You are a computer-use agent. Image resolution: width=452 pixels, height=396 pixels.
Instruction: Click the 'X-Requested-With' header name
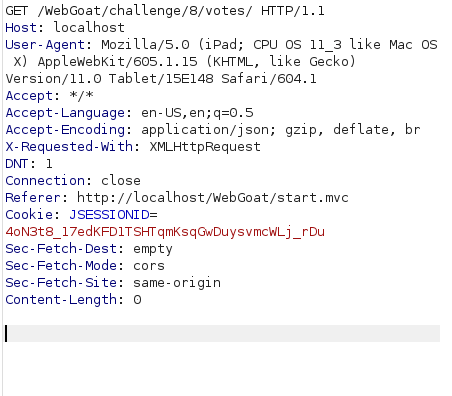coord(69,147)
